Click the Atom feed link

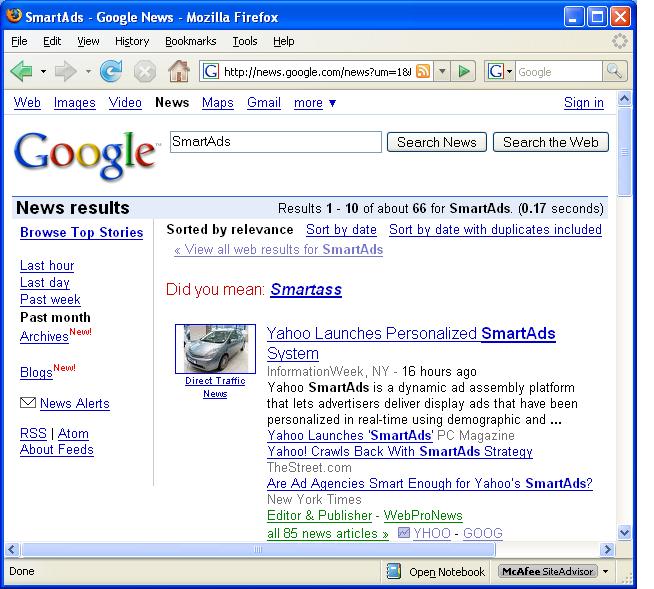coord(73,433)
